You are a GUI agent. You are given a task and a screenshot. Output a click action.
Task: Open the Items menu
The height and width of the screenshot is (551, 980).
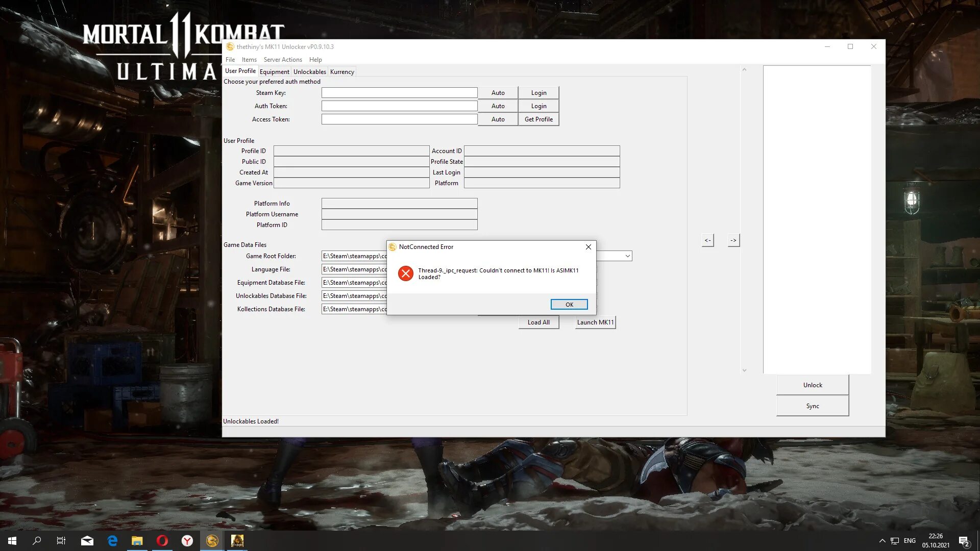point(249,60)
